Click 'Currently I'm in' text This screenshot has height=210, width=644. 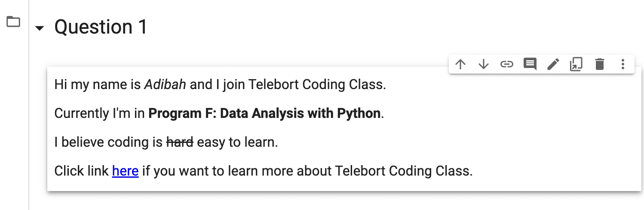tap(100, 113)
